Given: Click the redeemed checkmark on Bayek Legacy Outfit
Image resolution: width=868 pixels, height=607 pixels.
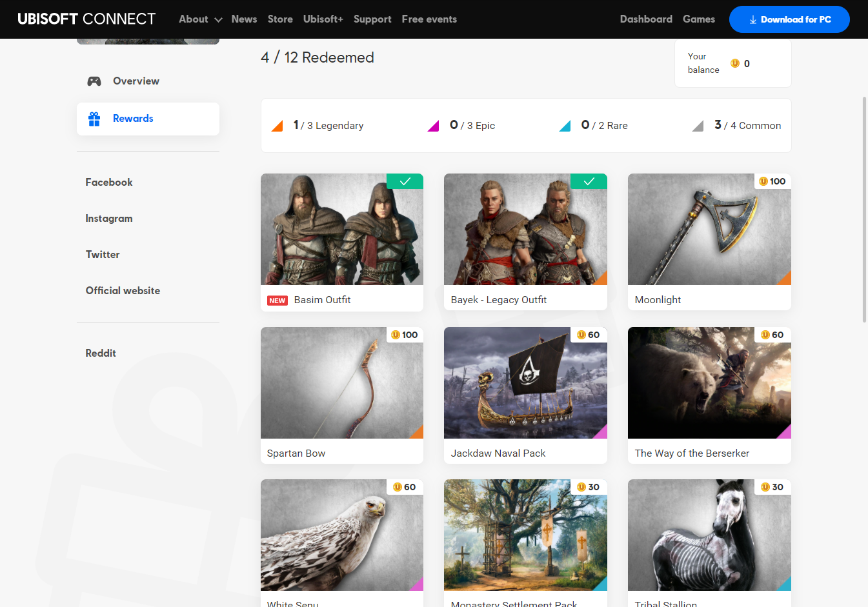Looking at the screenshot, I should point(589,181).
